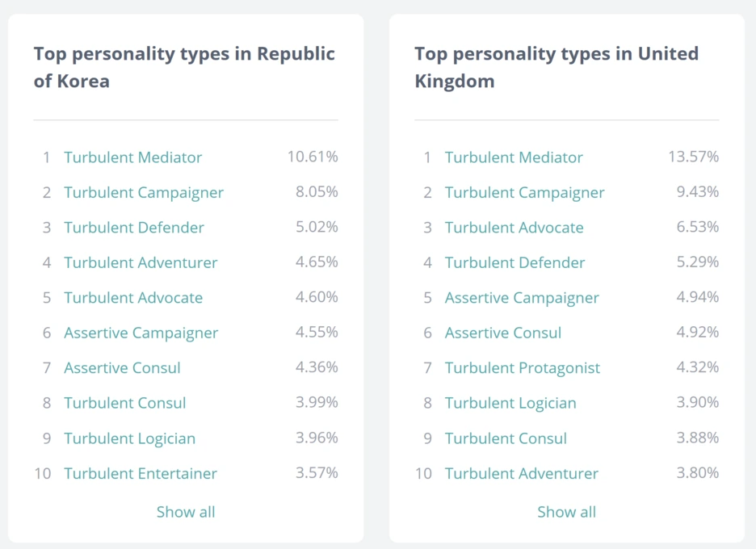Open Turbulent Defender from the Korea ranking
Viewport: 756px width, 549px height.
[133, 228]
